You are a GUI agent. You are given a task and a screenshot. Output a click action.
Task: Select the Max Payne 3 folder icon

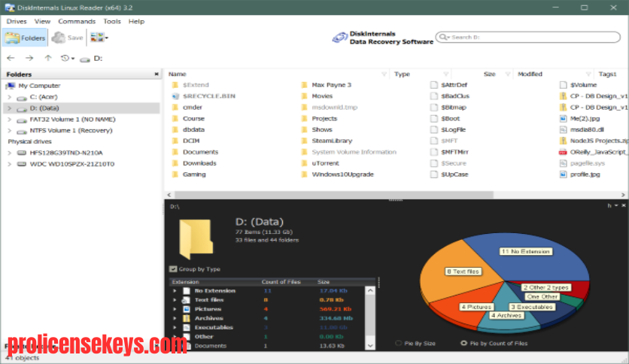pos(304,85)
